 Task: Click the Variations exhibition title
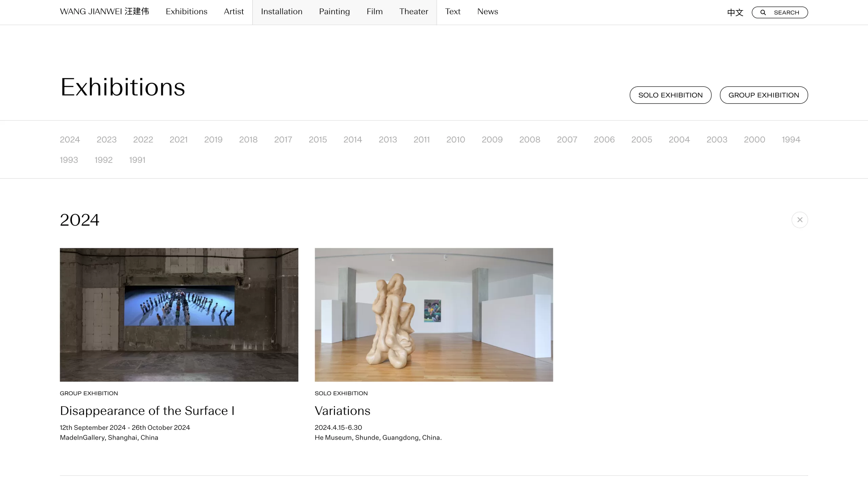(342, 411)
